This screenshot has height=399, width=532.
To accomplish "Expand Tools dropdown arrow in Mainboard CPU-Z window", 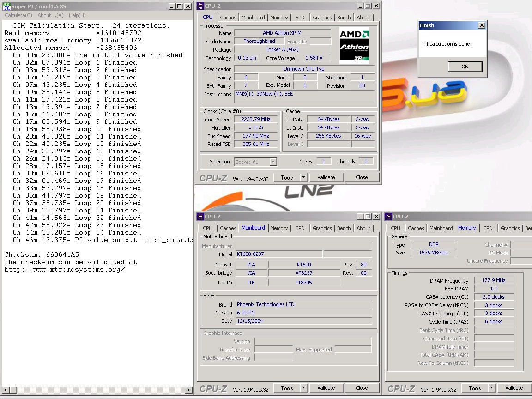I will (304, 388).
